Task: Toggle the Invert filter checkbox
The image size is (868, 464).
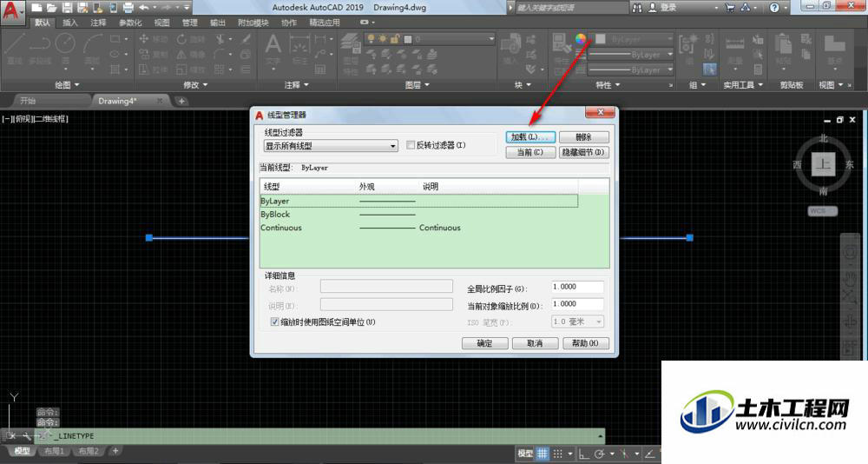Action: 411,145
